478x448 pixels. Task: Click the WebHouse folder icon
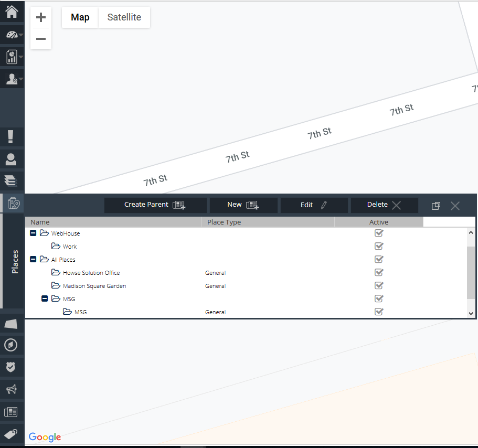coord(44,233)
